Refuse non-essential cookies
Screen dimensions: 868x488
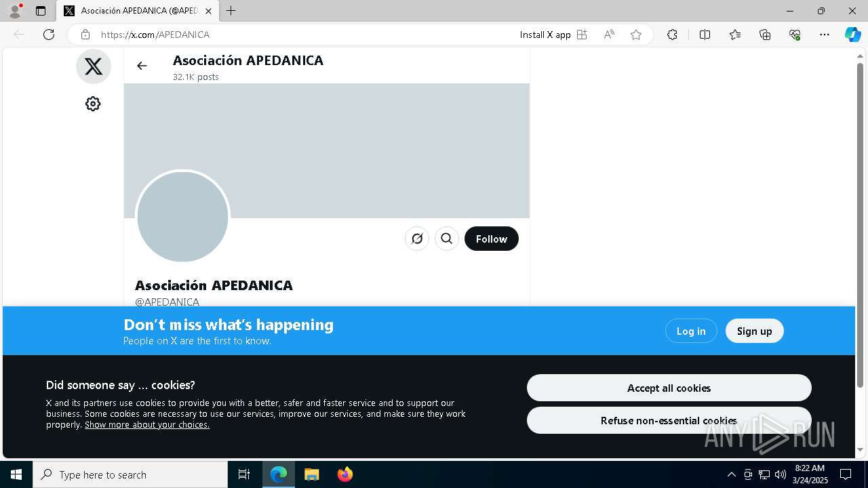pyautogui.click(x=669, y=420)
